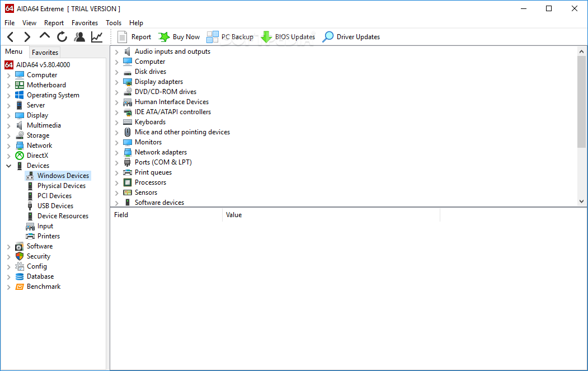
Task: Go back with the left arrow toolbar icon
Action: (11, 37)
